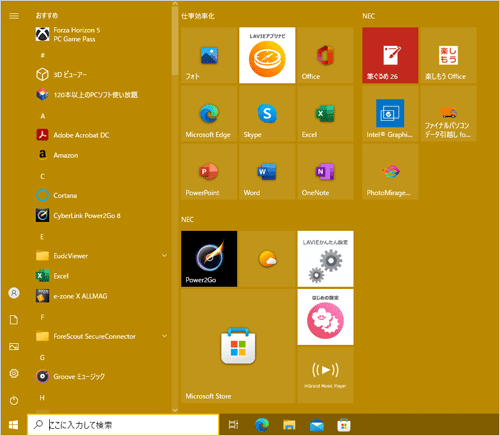500x436 pixels.
Task: Open File Explorer from the taskbar
Action: click(289, 425)
